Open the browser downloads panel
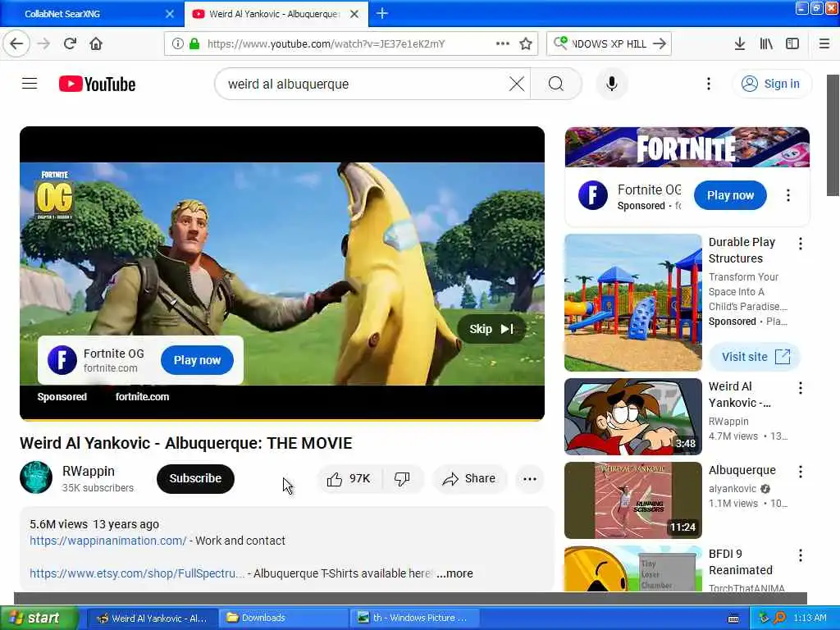 740,44
